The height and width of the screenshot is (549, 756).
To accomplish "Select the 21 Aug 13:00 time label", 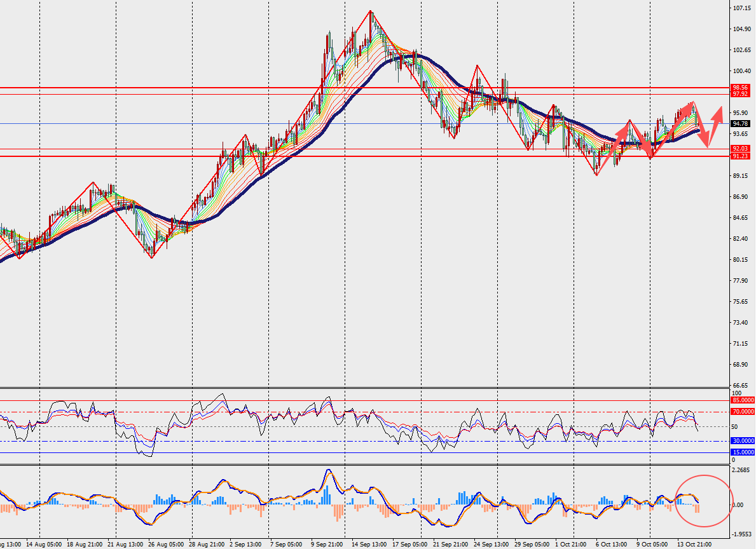I will 125,545.
